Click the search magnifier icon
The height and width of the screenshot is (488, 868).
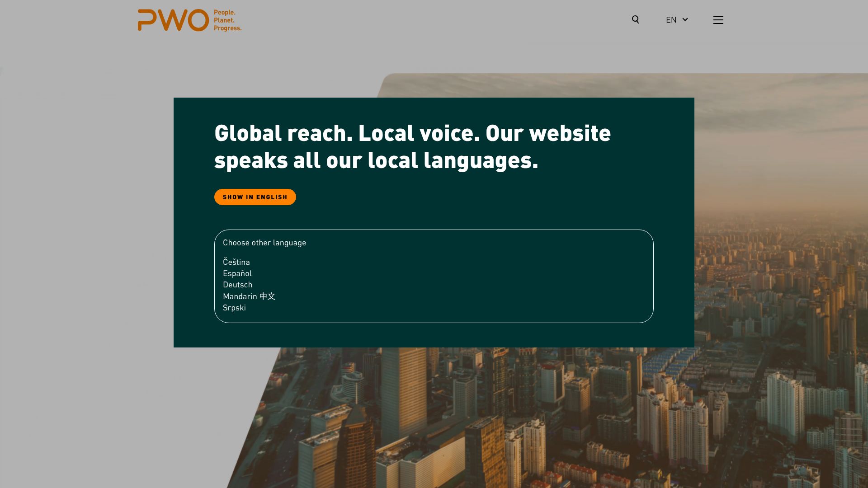tap(635, 19)
